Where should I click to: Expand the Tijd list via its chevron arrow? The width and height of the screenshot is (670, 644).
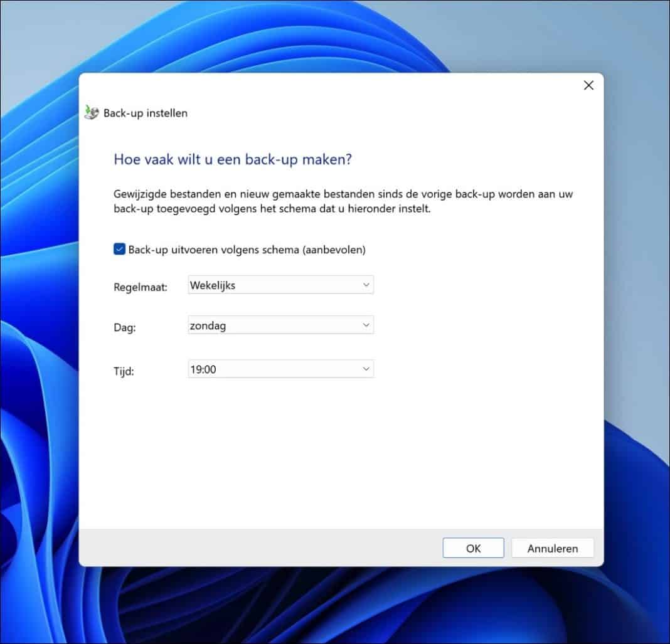366,369
